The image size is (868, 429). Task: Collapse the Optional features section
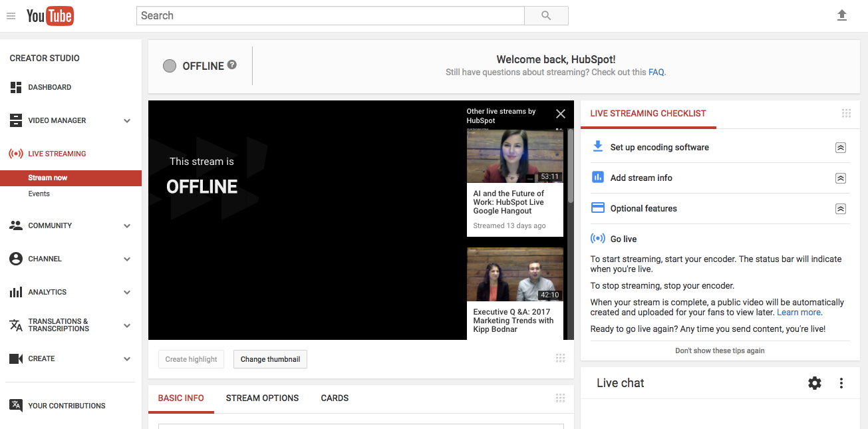841,209
